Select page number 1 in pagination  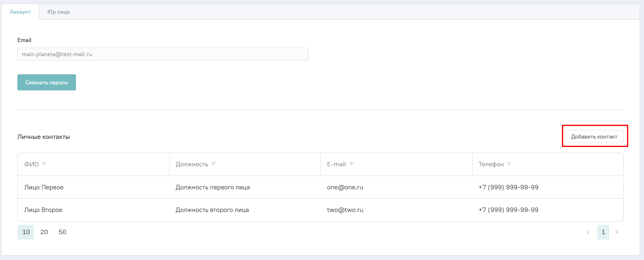click(x=603, y=232)
